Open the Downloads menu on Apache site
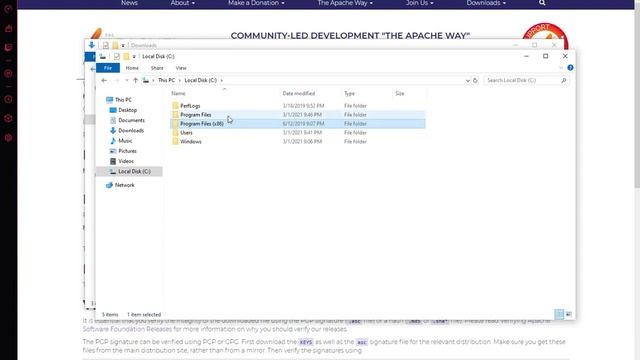 [486, 3]
